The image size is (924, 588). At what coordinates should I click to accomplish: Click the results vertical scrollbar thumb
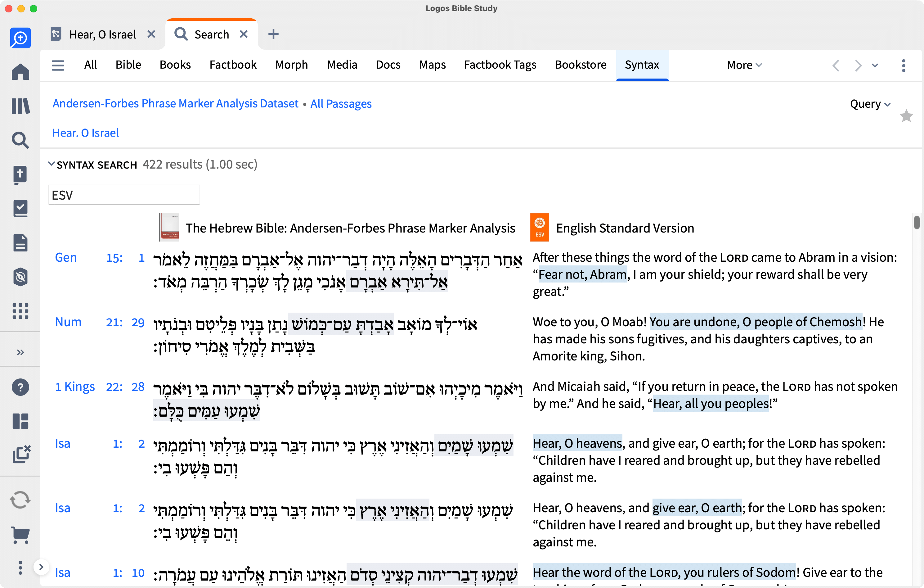pos(917,223)
